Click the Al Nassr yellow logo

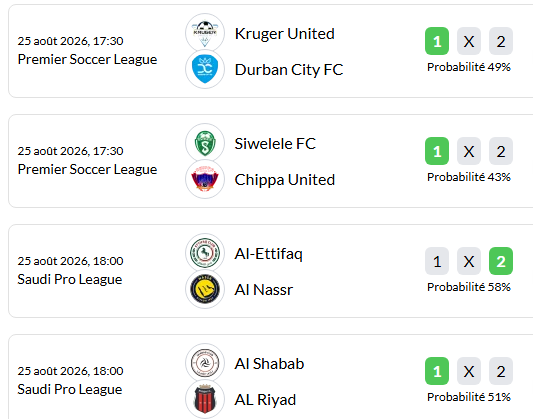[x=205, y=289]
